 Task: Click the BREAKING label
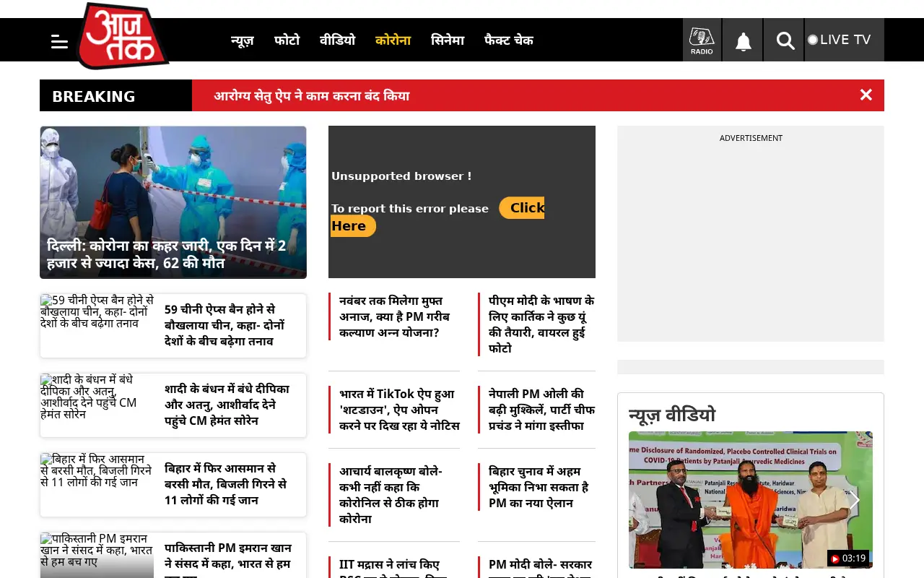(94, 96)
